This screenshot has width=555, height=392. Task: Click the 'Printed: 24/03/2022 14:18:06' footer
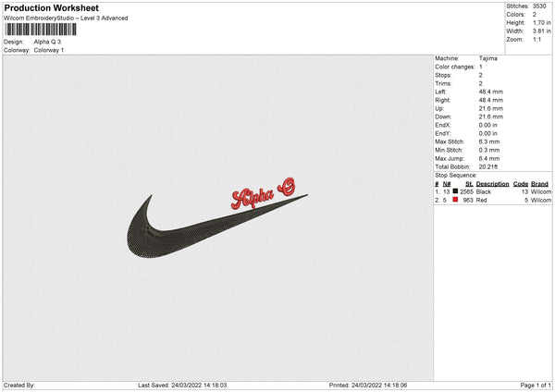pos(368,386)
